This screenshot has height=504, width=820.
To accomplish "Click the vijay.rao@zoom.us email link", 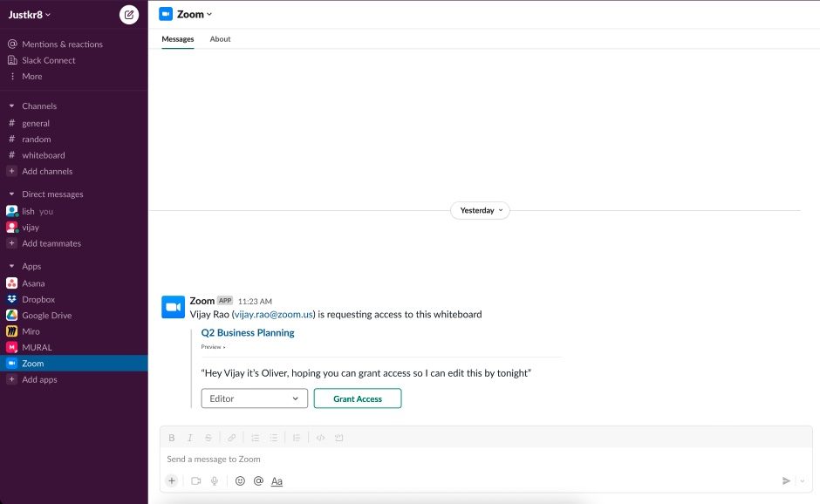I will (x=274, y=314).
